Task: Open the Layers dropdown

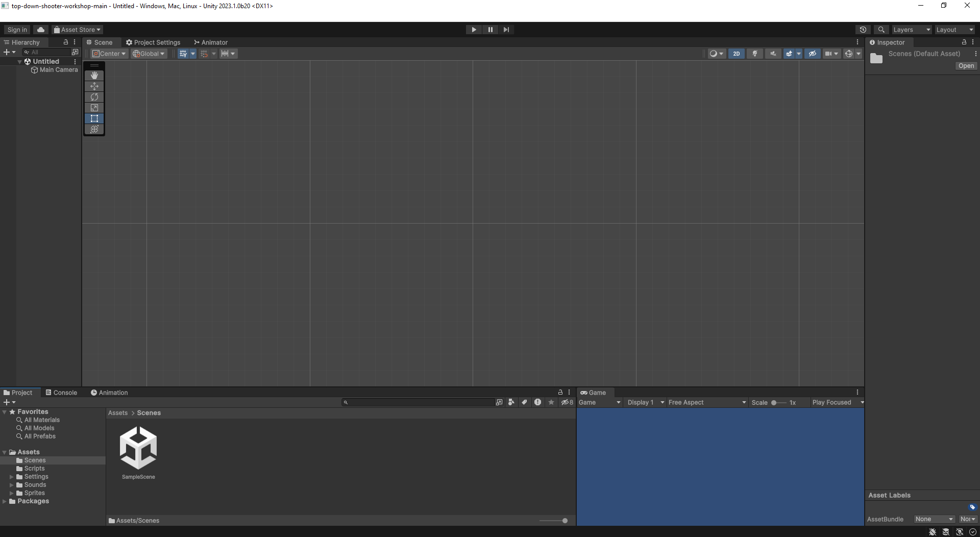Action: tap(912, 29)
